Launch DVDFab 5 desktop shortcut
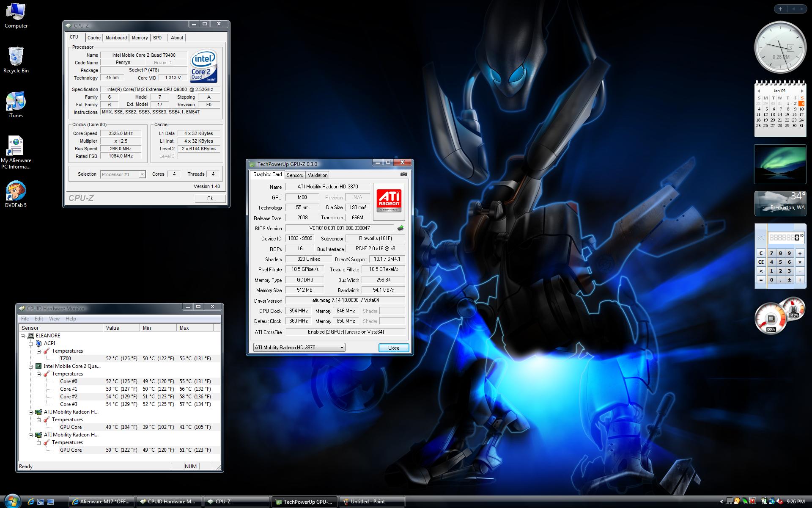Image resolution: width=812 pixels, height=508 pixels. click(x=16, y=194)
